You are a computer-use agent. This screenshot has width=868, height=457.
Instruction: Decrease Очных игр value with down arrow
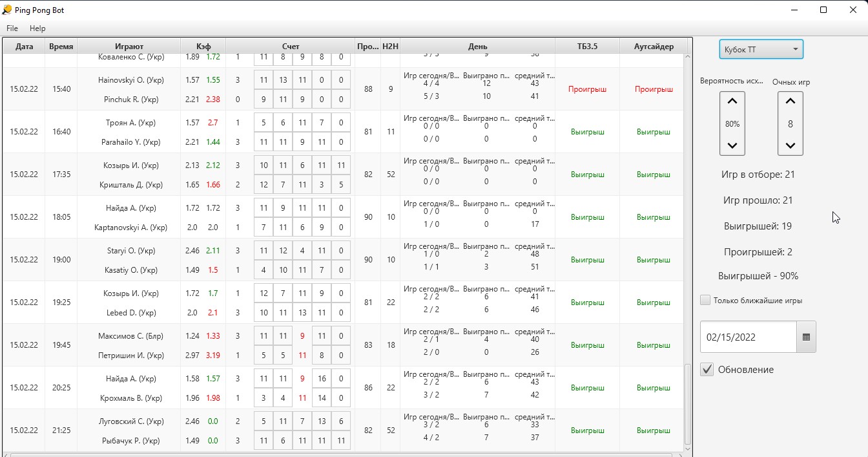[790, 145]
